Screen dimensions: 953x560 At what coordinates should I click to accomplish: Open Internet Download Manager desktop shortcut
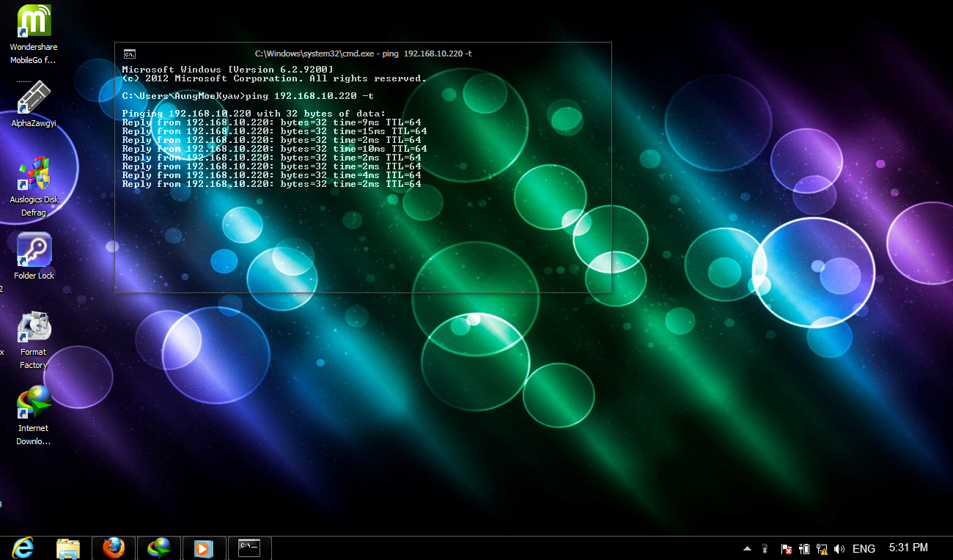[x=34, y=416]
